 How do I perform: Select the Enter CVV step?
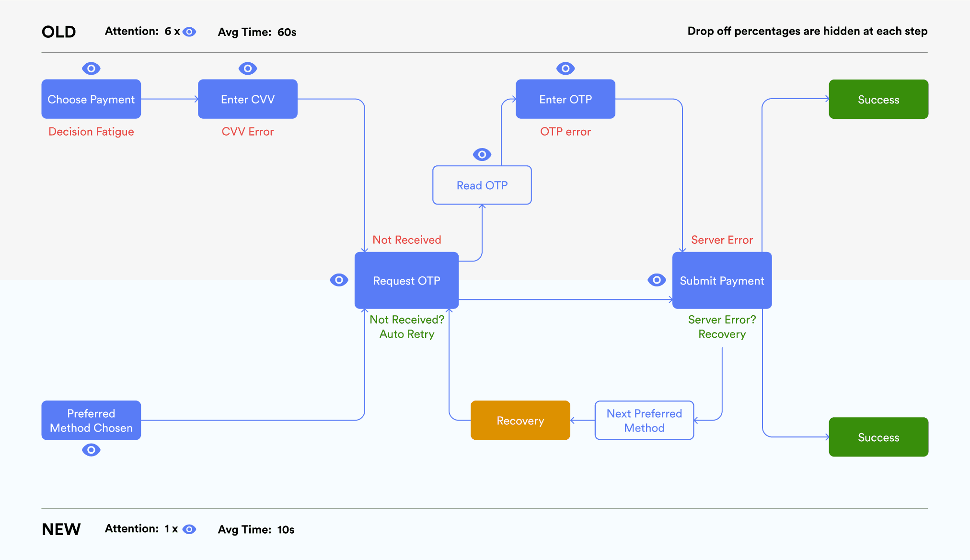pos(248,99)
